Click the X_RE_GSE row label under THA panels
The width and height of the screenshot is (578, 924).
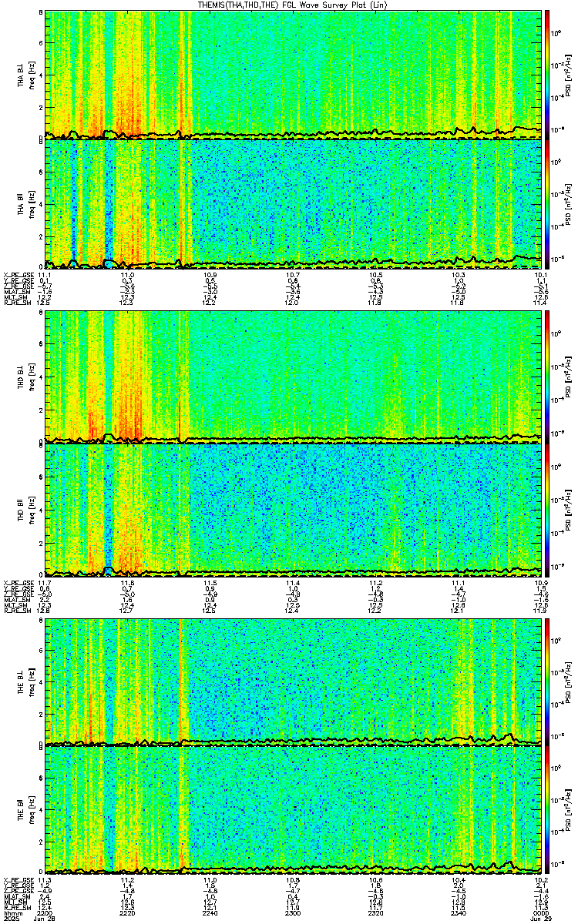16,275
